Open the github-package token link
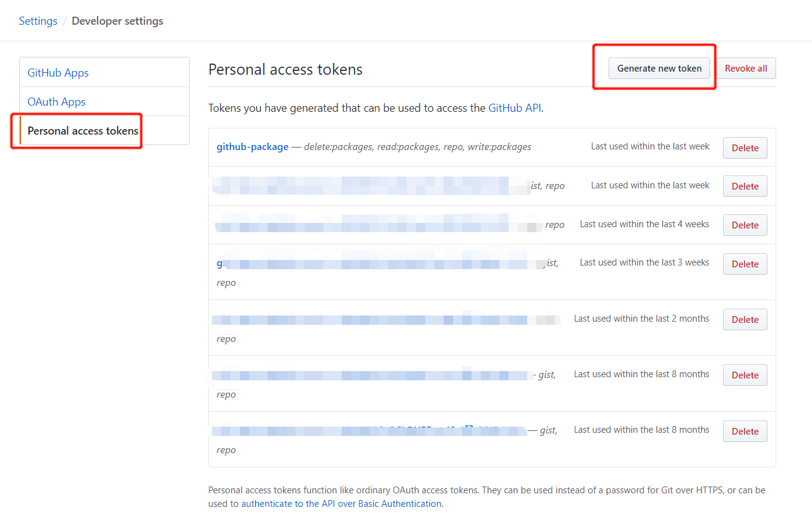The width and height of the screenshot is (812, 518). [x=252, y=147]
